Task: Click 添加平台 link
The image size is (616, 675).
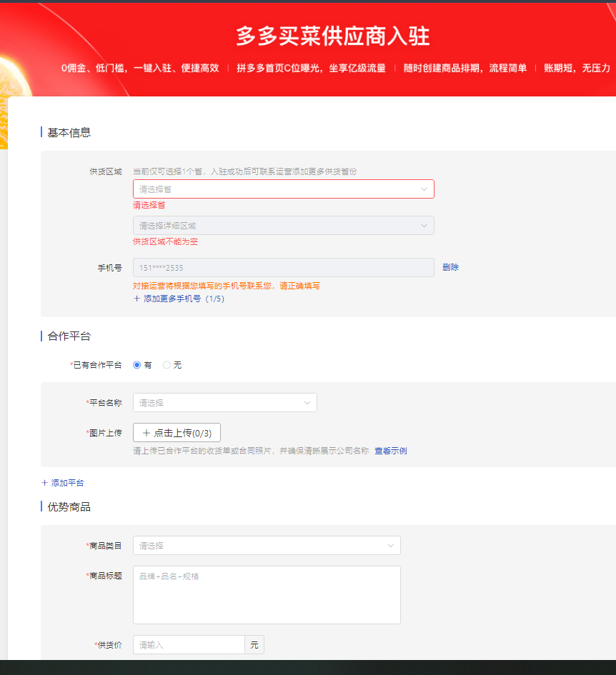Action: pyautogui.click(x=68, y=483)
